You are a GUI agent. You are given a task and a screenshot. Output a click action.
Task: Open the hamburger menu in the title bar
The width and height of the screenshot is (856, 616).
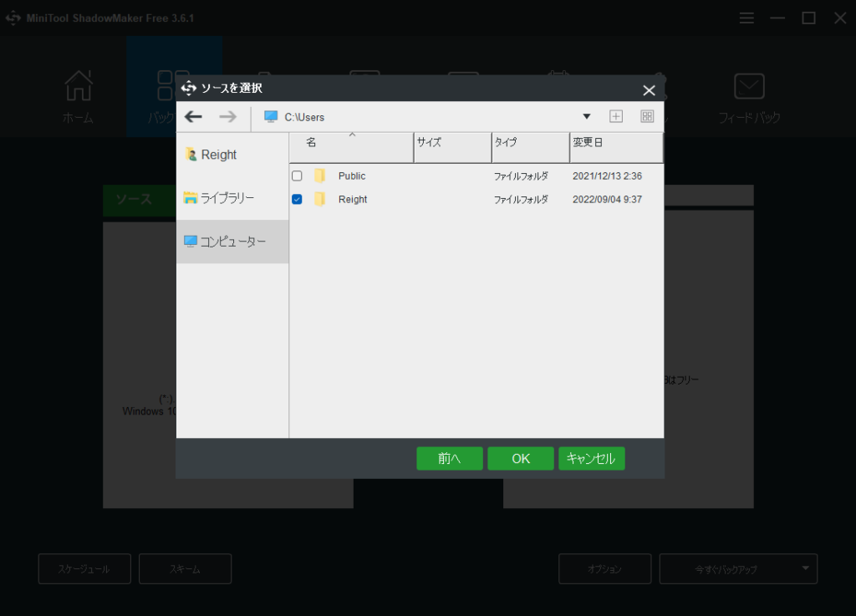tap(746, 18)
